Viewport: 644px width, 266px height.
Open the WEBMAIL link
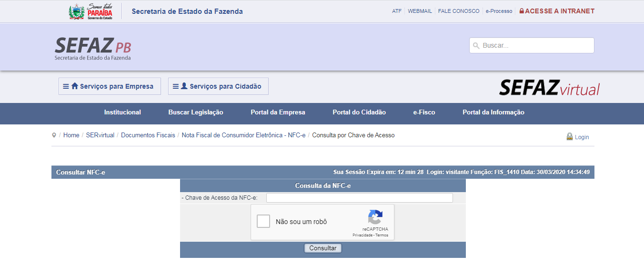(420, 11)
